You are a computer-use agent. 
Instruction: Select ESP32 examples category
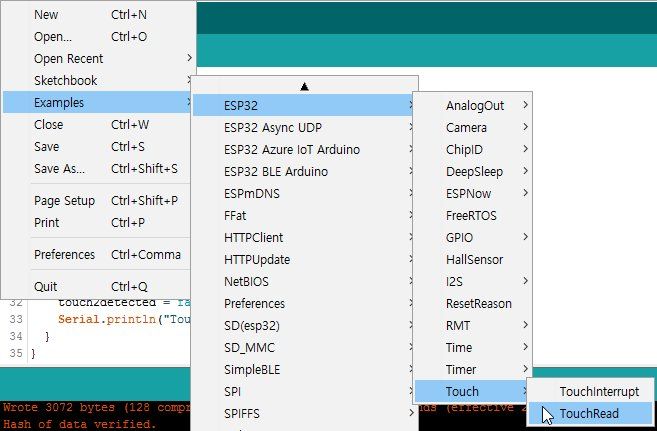pyautogui.click(x=304, y=106)
